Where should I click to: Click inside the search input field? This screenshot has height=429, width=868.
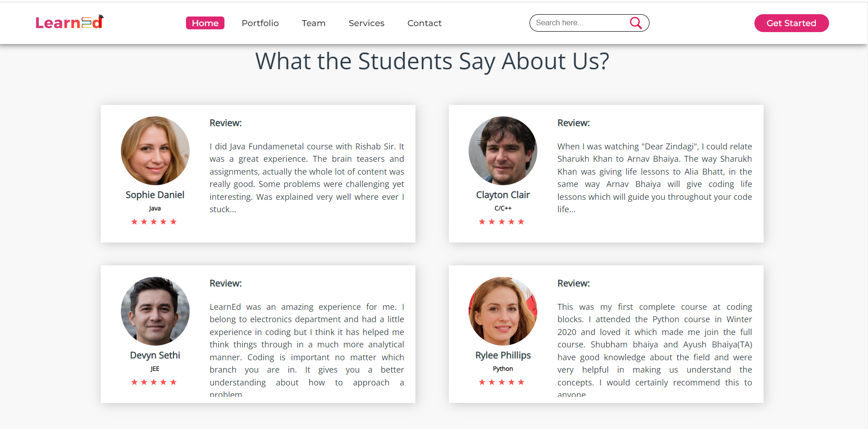point(577,22)
